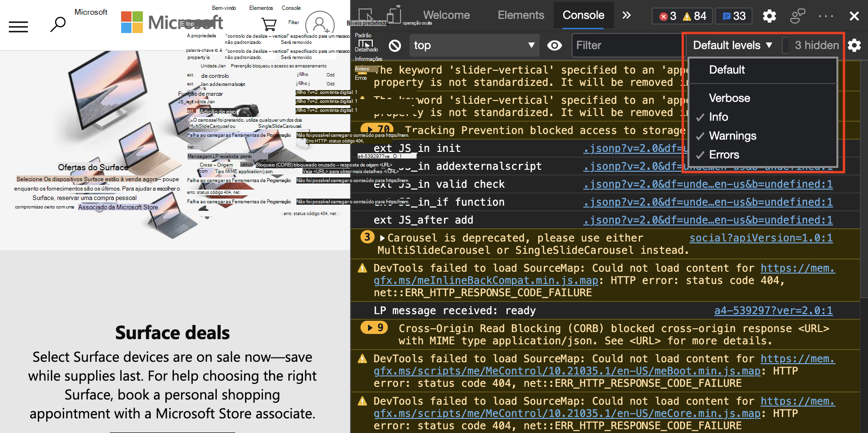Click the 'Tracking Prevention blocked access' message text

pyautogui.click(x=545, y=131)
